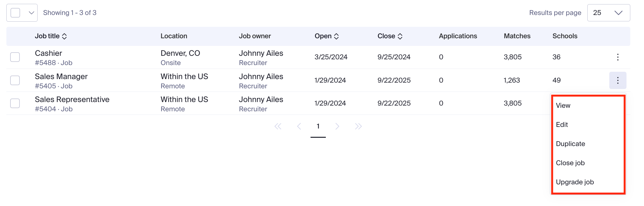Viewport: 644px width, 206px height.
Task: Choose View from the context menu
Action: click(x=563, y=106)
